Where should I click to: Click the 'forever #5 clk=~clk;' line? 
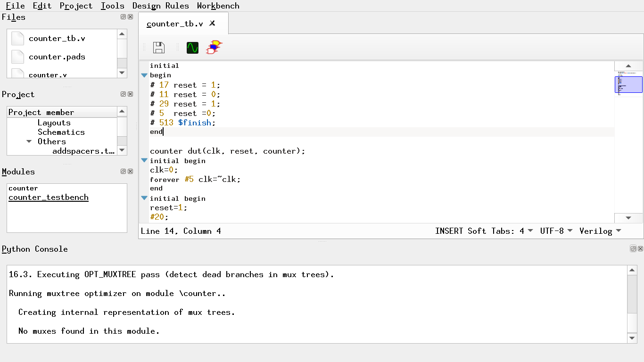pyautogui.click(x=195, y=180)
